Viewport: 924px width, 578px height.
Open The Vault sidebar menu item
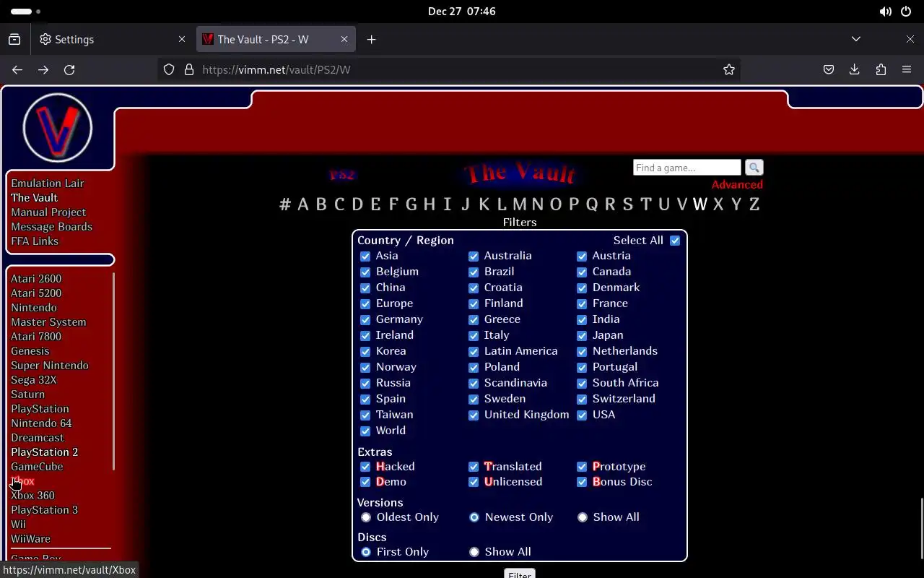point(34,198)
